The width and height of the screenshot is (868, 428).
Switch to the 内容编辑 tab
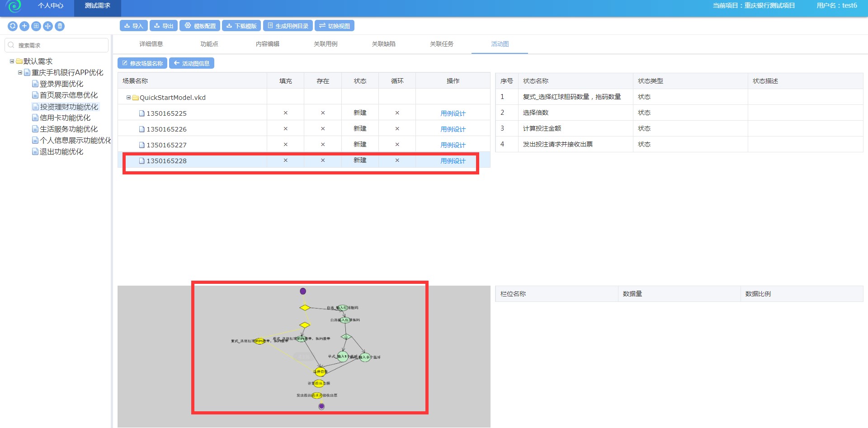268,44
